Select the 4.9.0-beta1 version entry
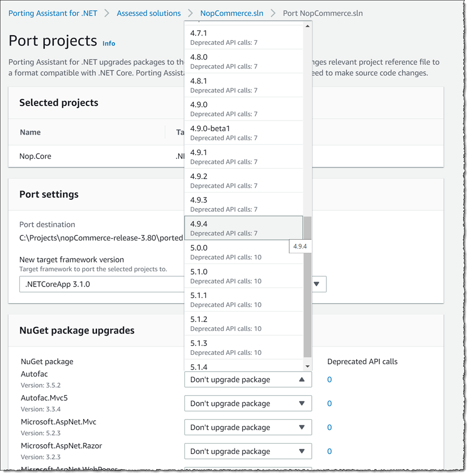 click(x=243, y=132)
